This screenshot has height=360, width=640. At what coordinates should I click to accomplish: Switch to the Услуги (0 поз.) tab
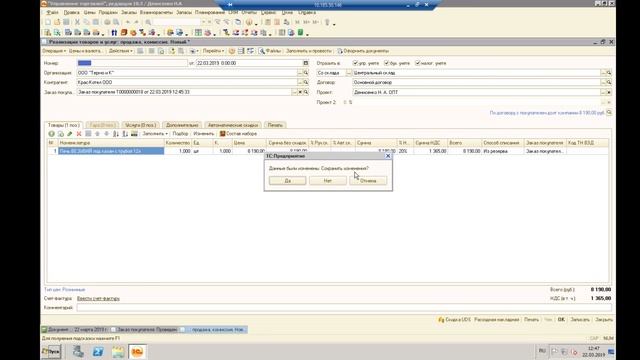[140, 125]
